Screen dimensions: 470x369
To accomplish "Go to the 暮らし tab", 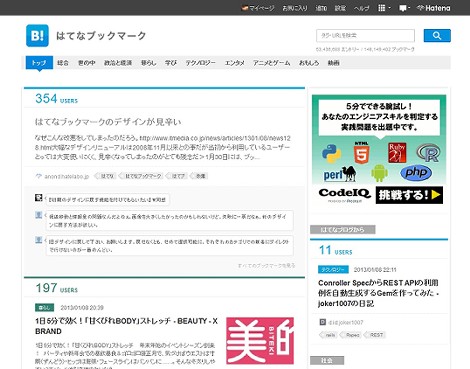I will [x=148, y=63].
